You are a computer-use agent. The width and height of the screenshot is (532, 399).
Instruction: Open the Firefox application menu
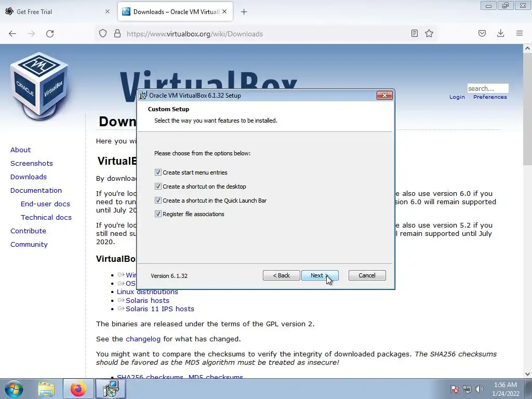pyautogui.click(x=520, y=33)
